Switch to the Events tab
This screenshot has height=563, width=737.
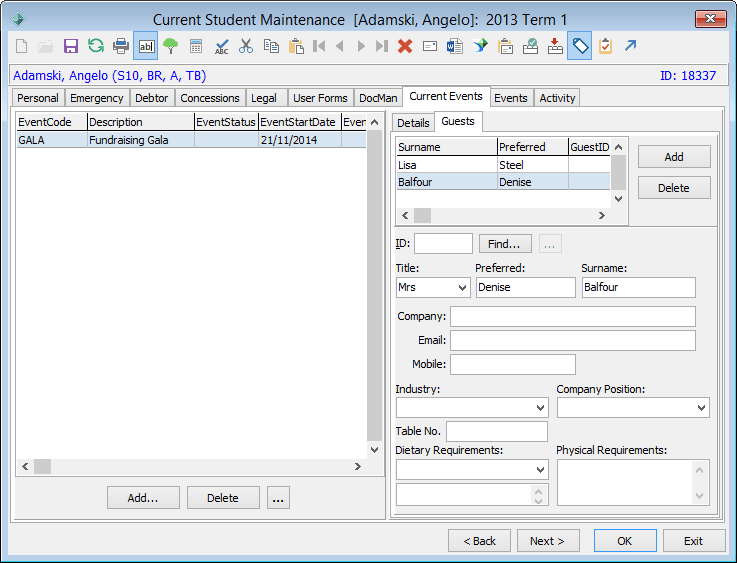pos(510,98)
